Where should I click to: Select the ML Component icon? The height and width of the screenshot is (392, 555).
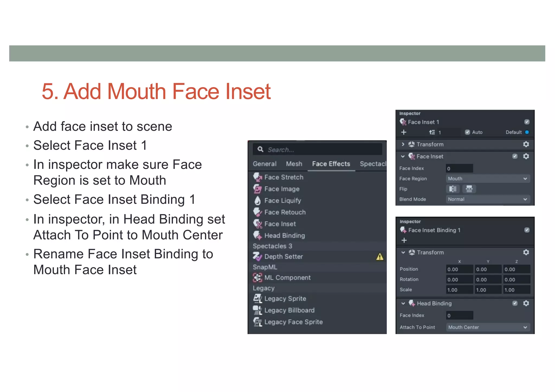click(x=257, y=277)
